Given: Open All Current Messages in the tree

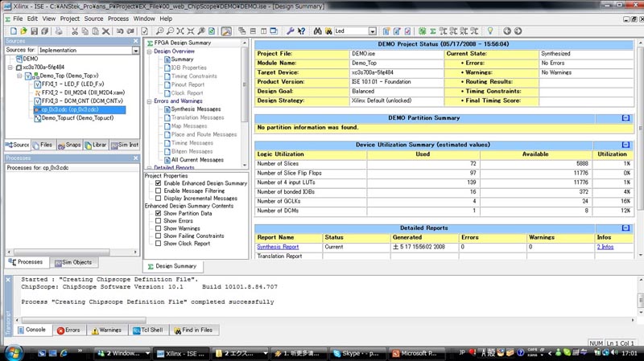Looking at the screenshot, I should pyautogui.click(x=197, y=160).
